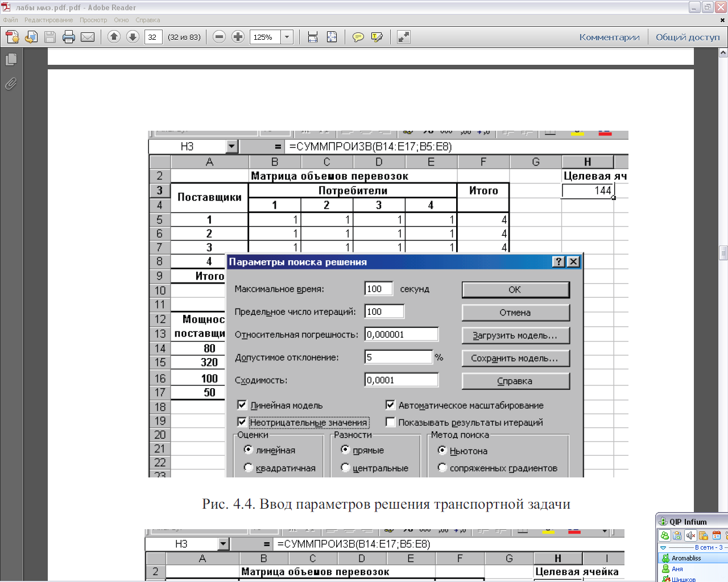Go to next page with down arrow
Image resolution: width=728 pixels, height=582 pixels.
point(133,37)
